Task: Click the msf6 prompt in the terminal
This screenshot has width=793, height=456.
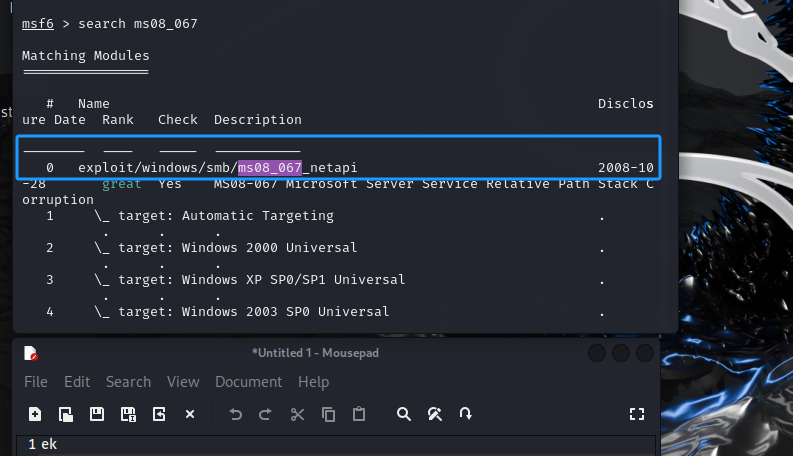Action: [38, 24]
